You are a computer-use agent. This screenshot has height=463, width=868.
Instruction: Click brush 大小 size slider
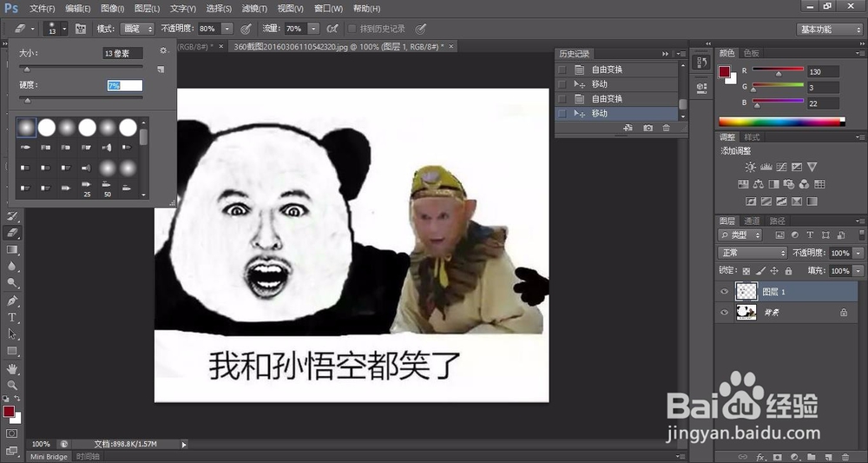[81, 68]
